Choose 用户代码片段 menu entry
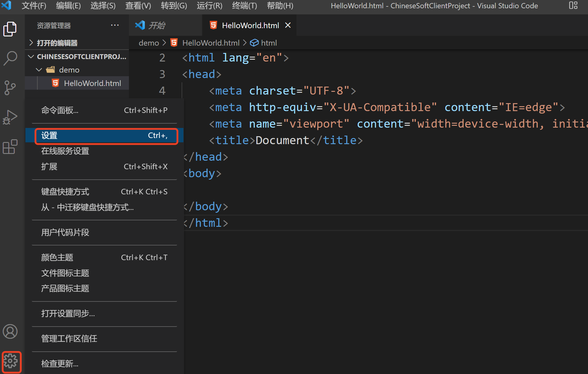The width and height of the screenshot is (588, 374). (104, 232)
